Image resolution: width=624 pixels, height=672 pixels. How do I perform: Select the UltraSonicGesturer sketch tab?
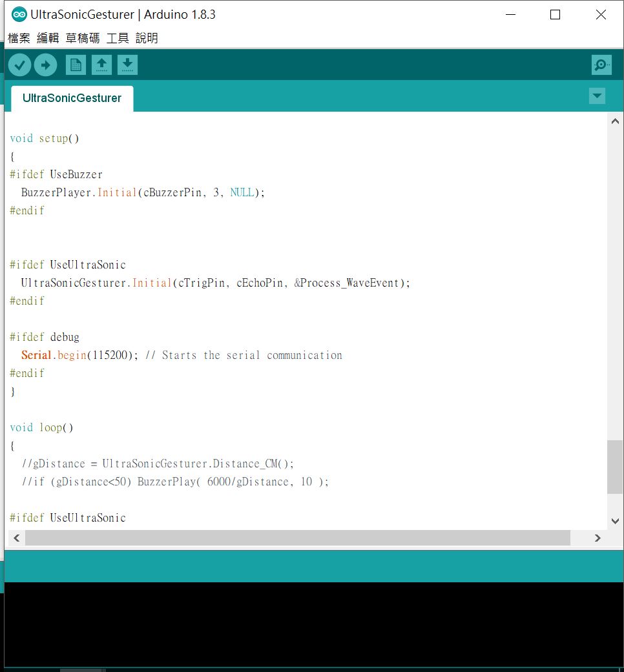tap(71, 97)
